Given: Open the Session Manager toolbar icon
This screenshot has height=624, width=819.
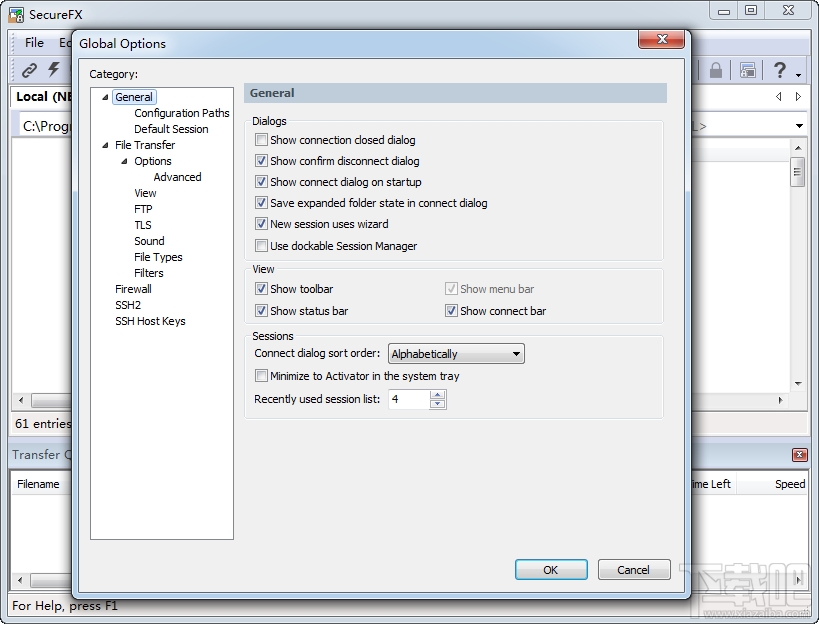Looking at the screenshot, I should pyautogui.click(x=747, y=69).
